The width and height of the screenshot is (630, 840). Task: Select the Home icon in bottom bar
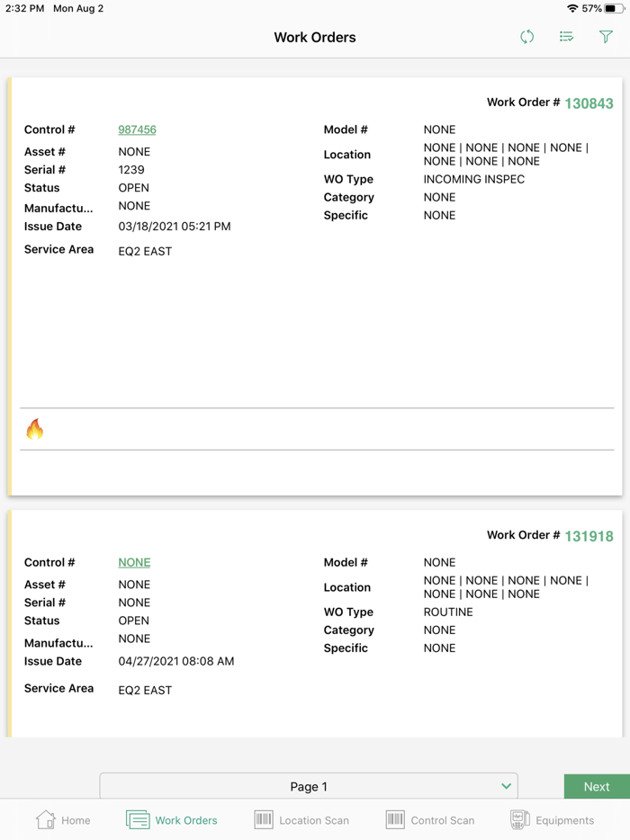click(63, 819)
